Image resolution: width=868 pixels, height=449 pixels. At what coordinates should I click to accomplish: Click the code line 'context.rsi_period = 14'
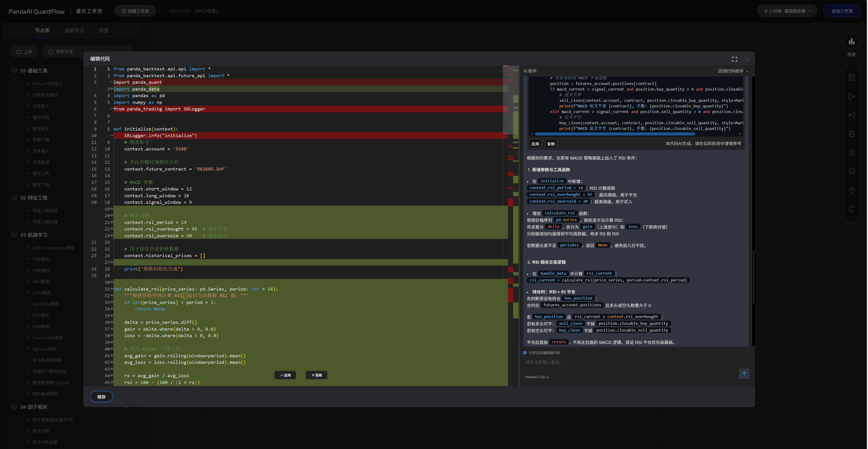155,222
